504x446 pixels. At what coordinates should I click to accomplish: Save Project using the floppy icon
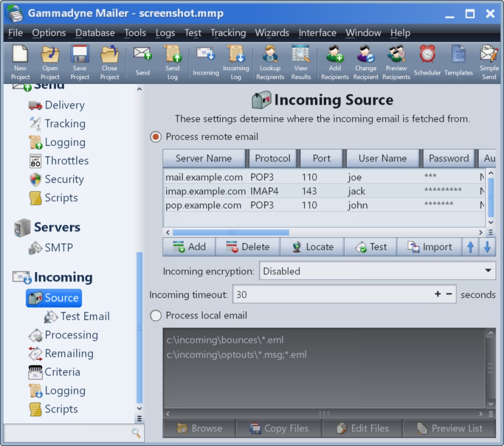pyautogui.click(x=80, y=62)
